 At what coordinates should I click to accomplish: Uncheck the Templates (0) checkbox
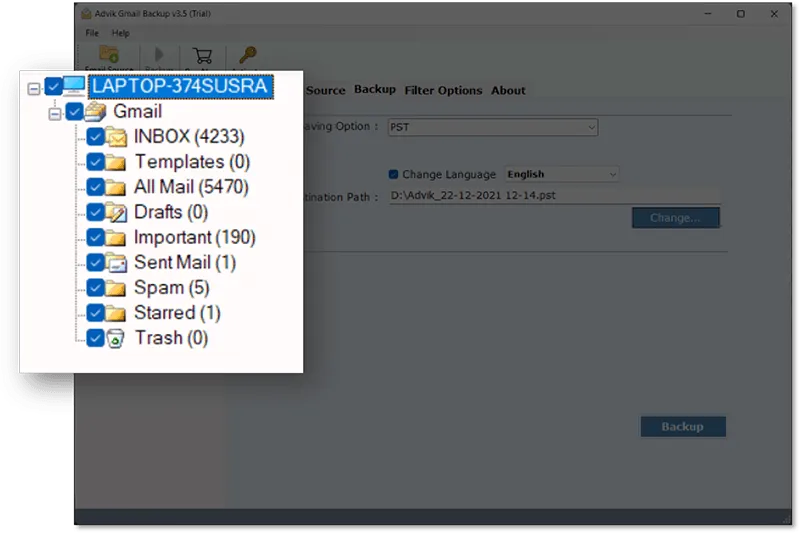(x=95, y=162)
